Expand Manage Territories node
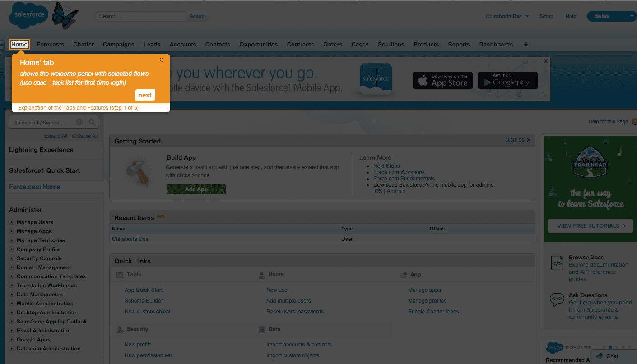637x364 pixels. click(12, 240)
